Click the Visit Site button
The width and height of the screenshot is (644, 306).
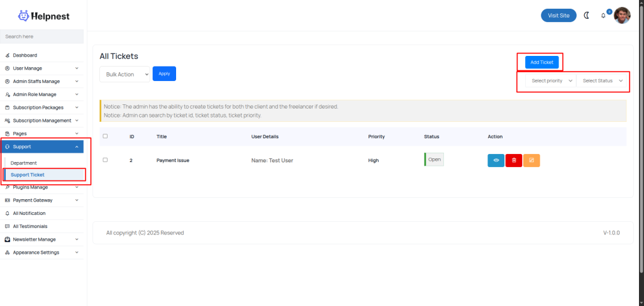pyautogui.click(x=558, y=16)
